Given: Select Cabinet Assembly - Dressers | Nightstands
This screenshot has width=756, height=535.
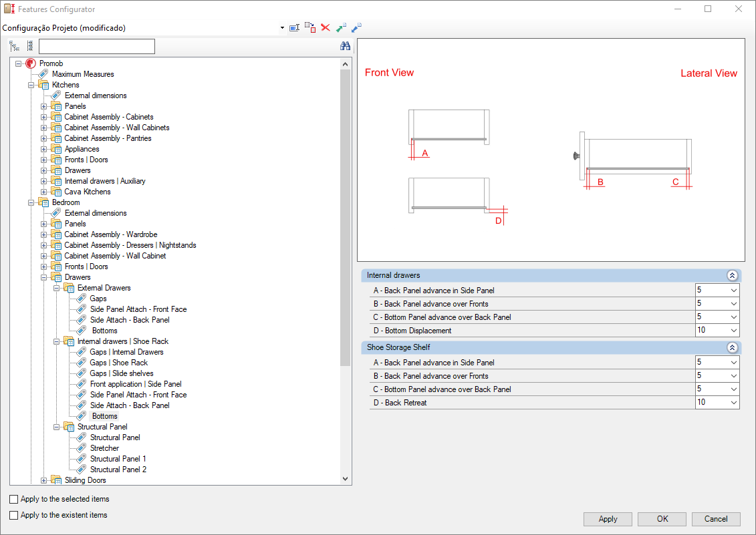Looking at the screenshot, I should [130, 245].
